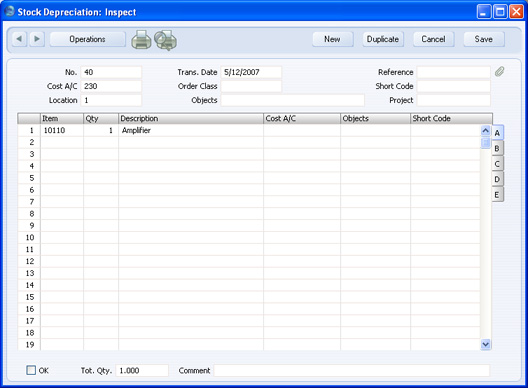Click the No. field with 40
Screen dimensions: 528x388
click(x=111, y=72)
